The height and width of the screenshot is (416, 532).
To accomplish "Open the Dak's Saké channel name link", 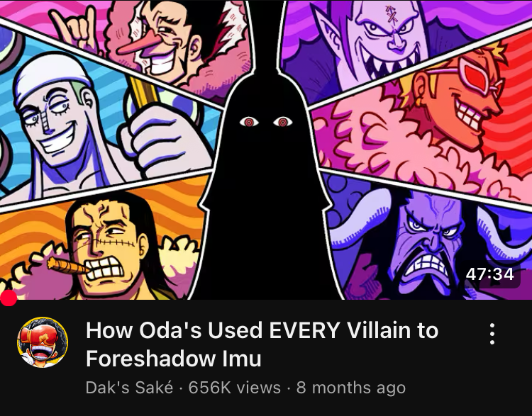I will pyautogui.click(x=129, y=388).
